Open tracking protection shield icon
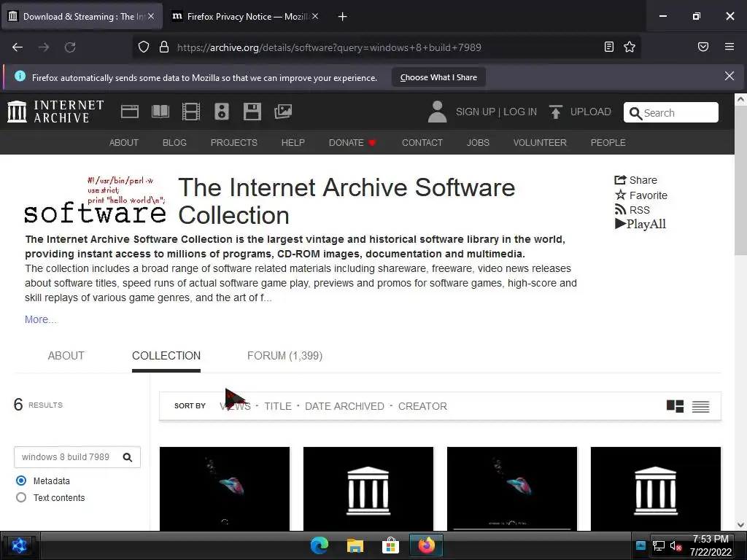747x560 pixels. pyautogui.click(x=144, y=47)
